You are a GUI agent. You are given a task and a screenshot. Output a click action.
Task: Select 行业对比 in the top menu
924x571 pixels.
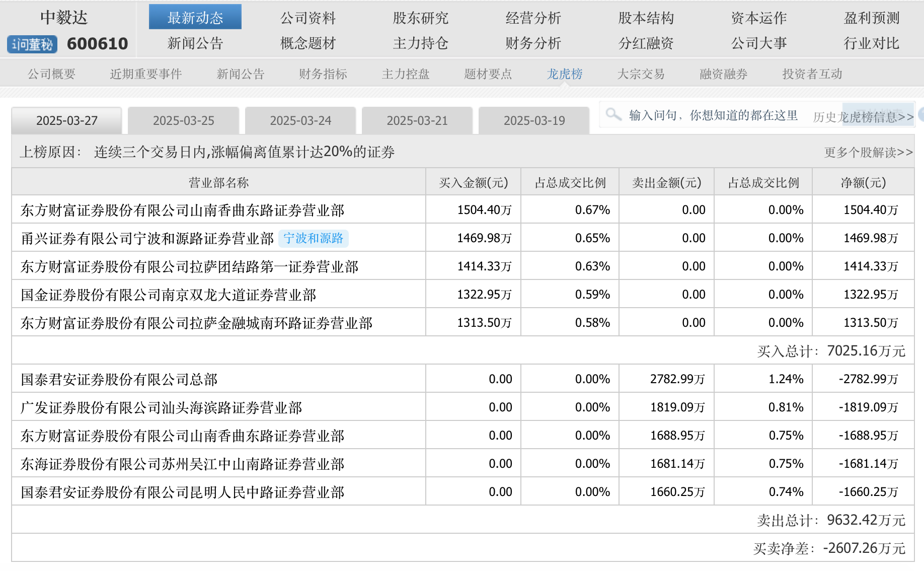pos(871,43)
